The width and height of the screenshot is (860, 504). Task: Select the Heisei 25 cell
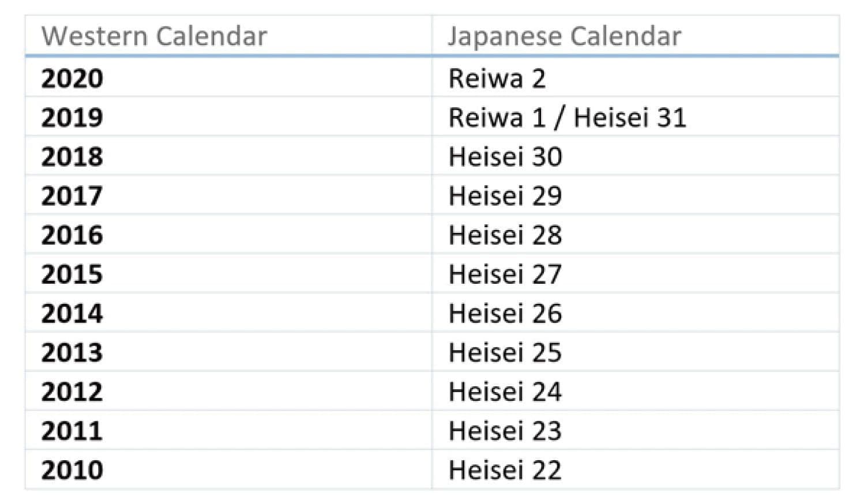[505, 353]
